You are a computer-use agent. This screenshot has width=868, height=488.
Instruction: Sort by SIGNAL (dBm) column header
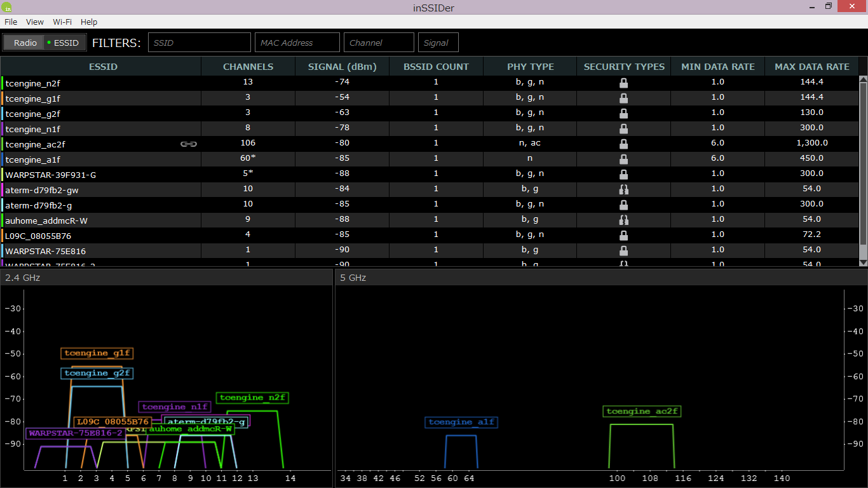[342, 66]
